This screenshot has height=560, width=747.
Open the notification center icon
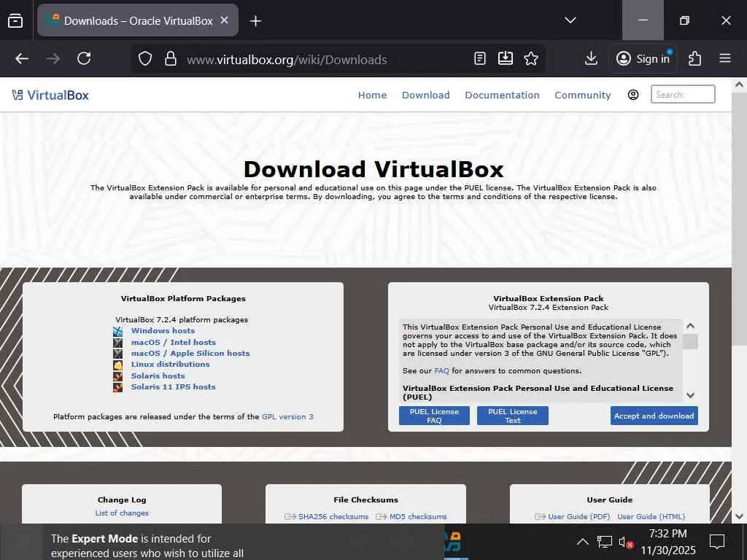pos(716,542)
